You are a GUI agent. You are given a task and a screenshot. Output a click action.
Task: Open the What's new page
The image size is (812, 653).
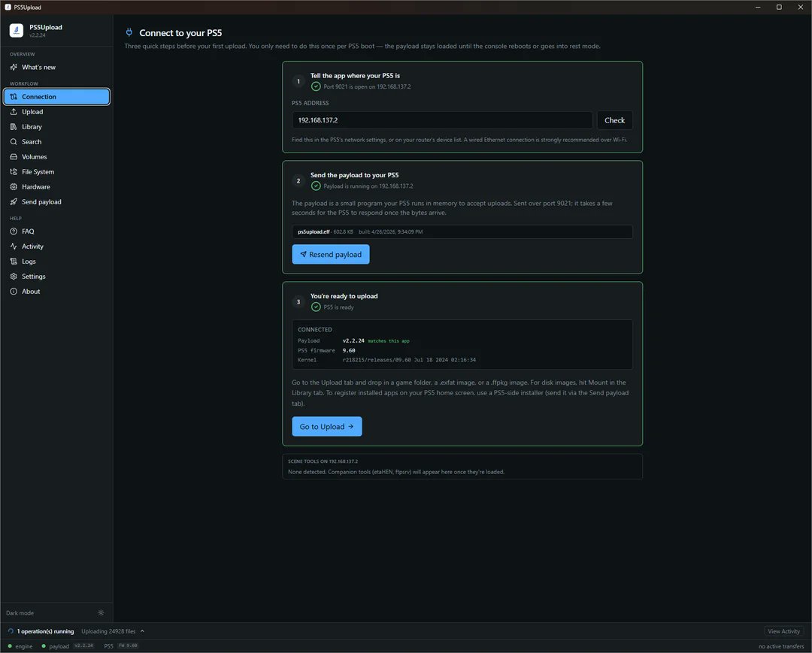click(56, 68)
